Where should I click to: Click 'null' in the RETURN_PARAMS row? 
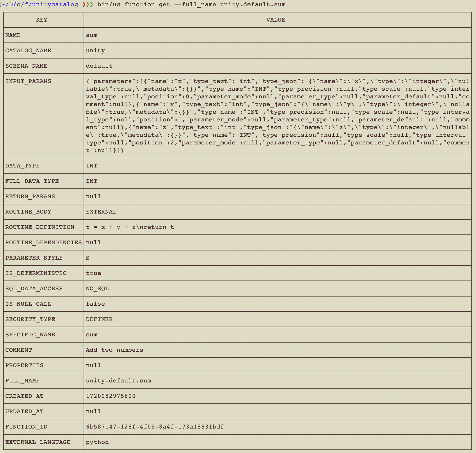(x=94, y=196)
